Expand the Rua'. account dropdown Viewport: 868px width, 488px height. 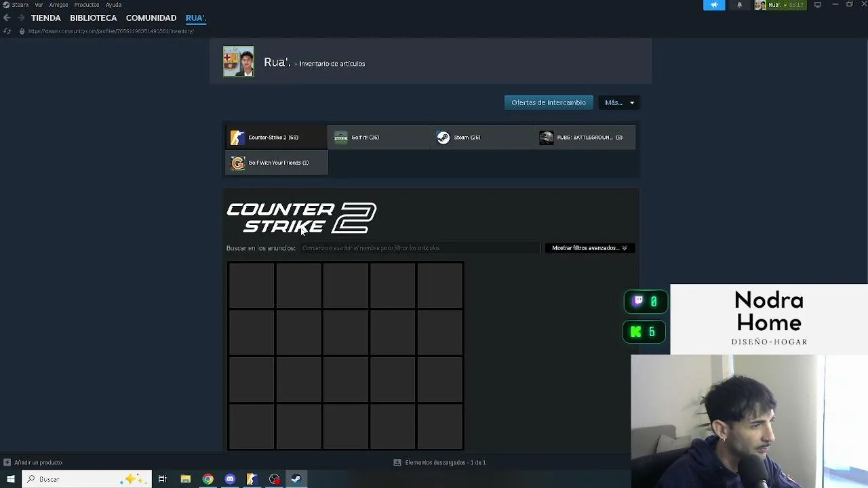pos(779,5)
